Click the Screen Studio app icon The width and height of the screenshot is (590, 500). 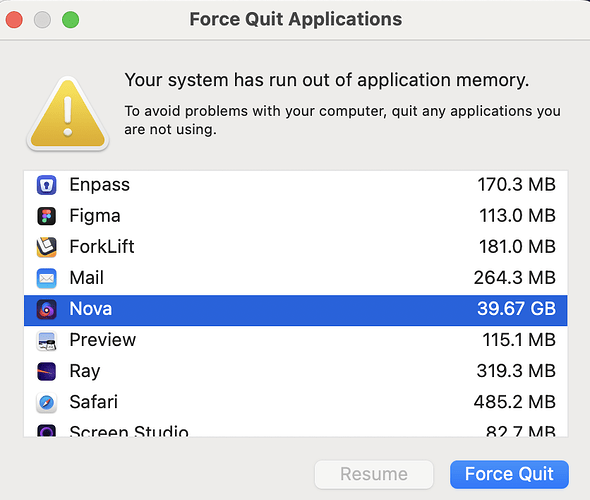click(46, 430)
